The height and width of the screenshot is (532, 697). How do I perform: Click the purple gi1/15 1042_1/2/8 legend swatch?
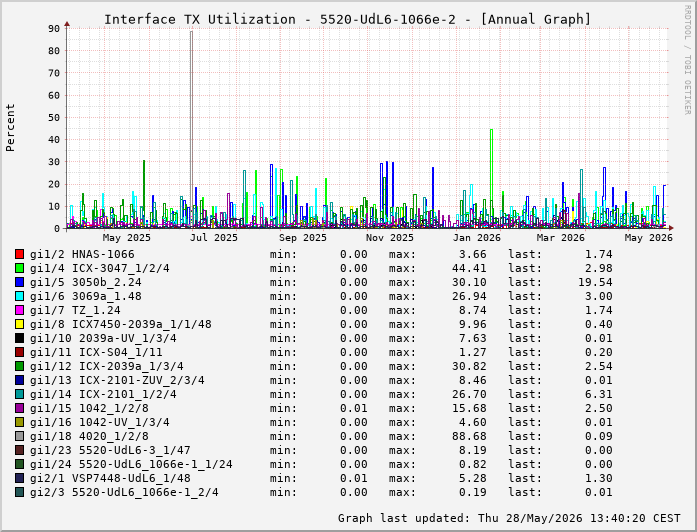19,408
